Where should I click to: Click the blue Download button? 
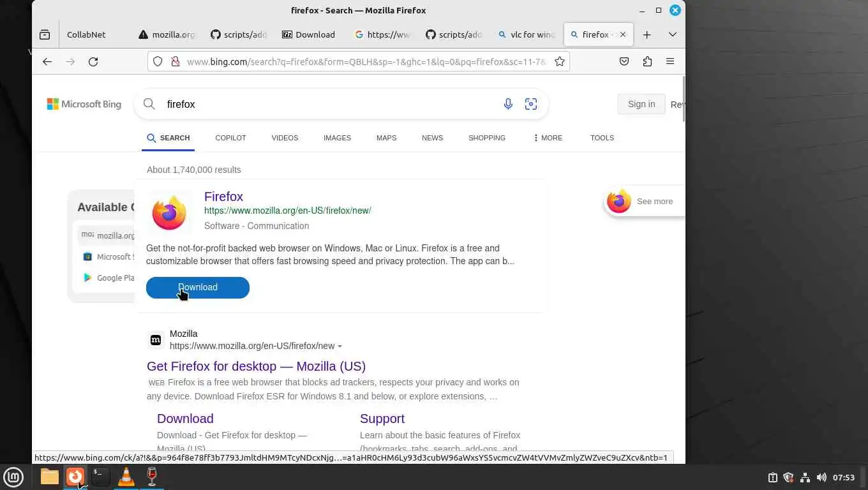(198, 287)
